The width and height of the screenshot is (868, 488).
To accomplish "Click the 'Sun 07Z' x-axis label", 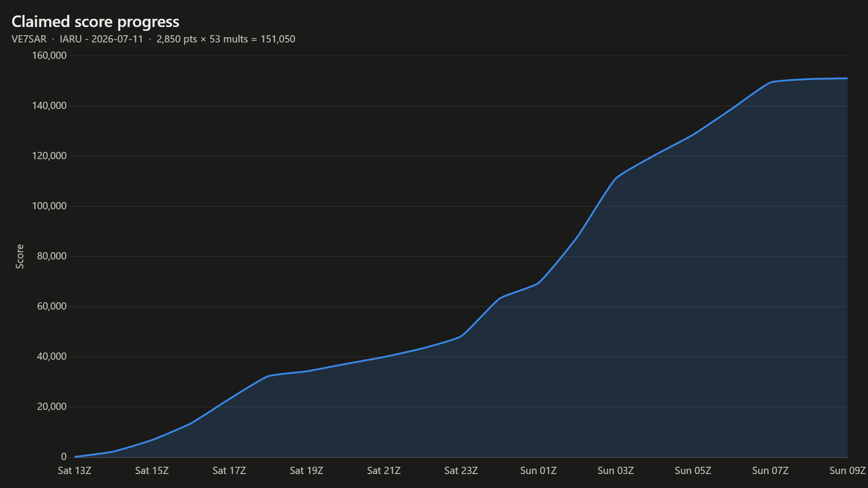I will [x=770, y=471].
